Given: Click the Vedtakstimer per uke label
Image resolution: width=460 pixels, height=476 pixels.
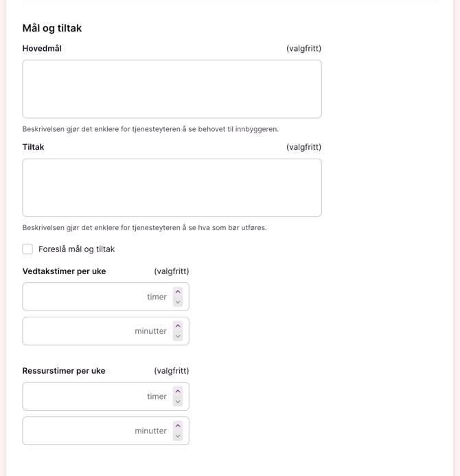Looking at the screenshot, I should click(x=64, y=271).
